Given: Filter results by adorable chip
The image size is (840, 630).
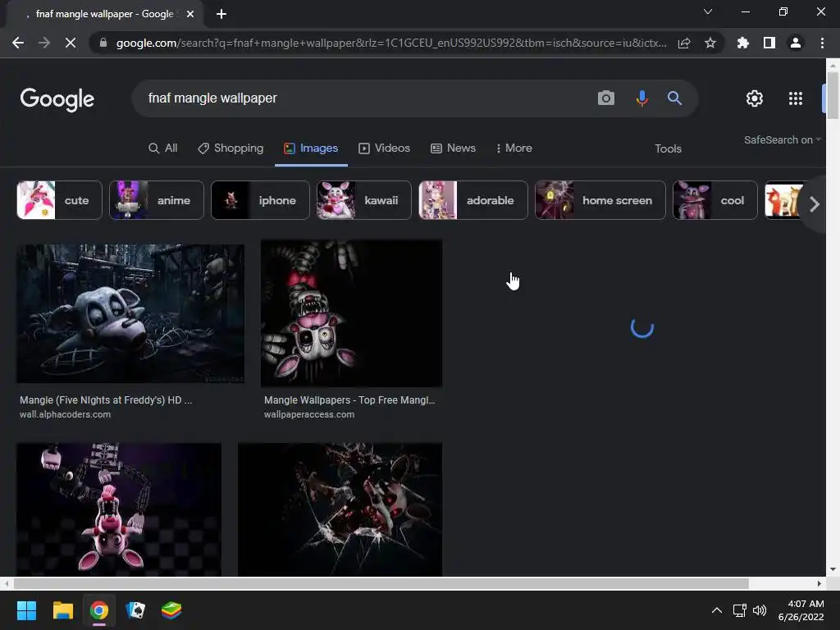Looking at the screenshot, I should [473, 200].
